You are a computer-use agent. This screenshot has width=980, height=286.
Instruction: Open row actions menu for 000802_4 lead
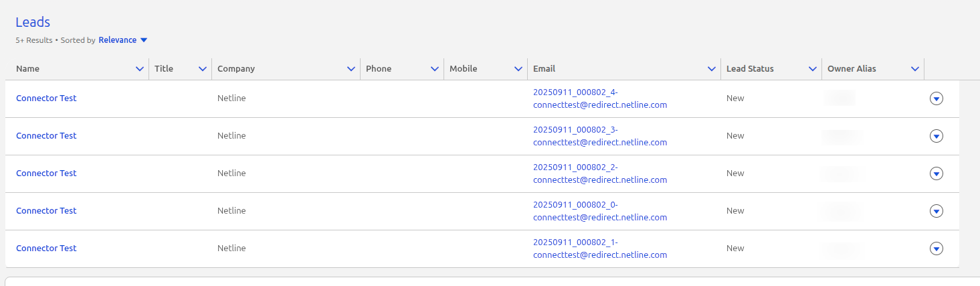point(937,98)
